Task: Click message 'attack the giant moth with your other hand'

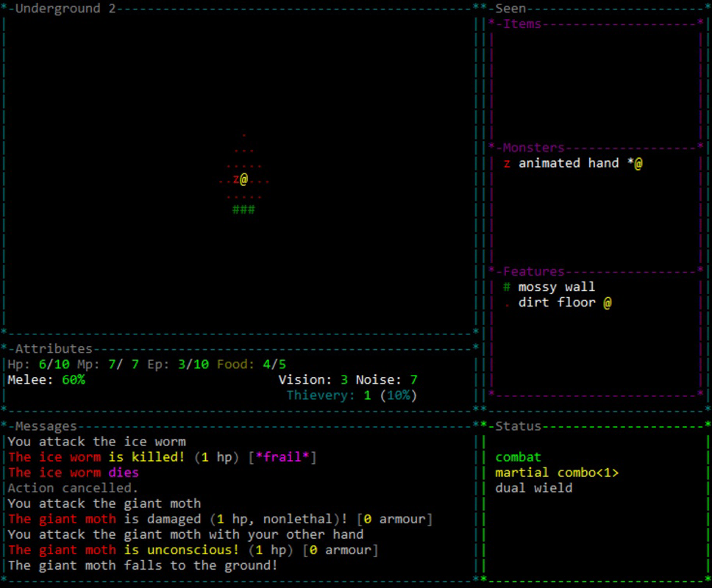Action: pos(201,534)
